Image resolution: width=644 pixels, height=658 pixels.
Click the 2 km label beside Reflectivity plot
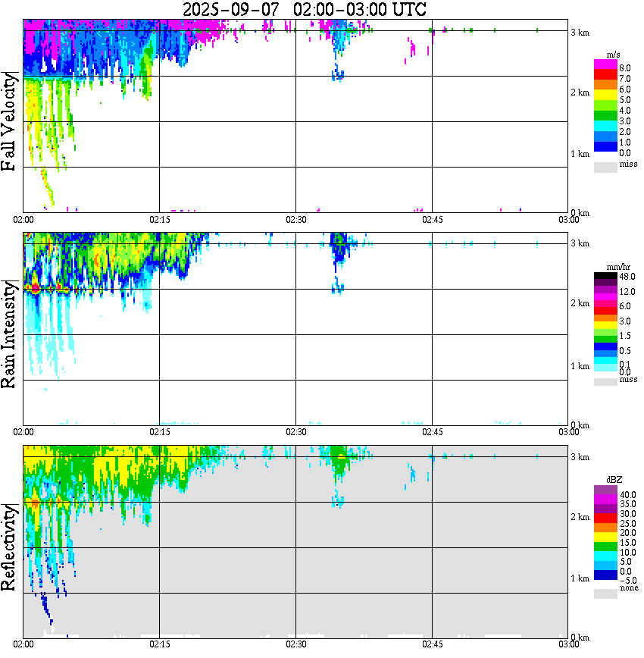coord(580,517)
